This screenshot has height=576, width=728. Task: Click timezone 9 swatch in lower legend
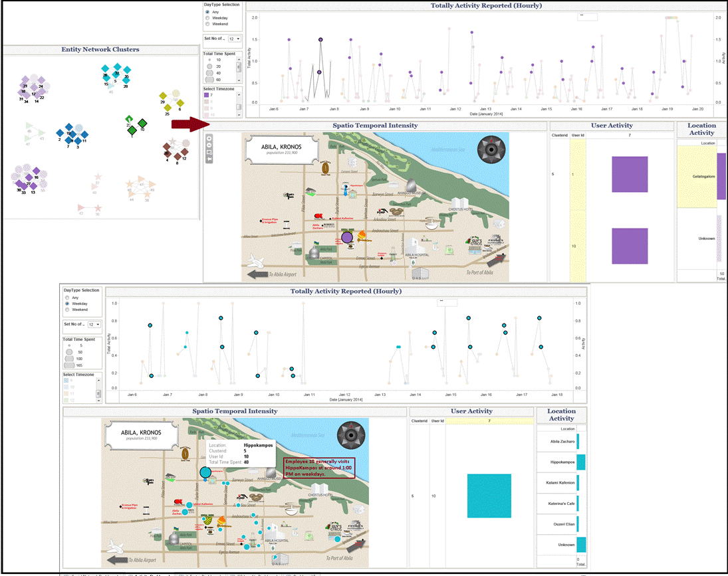66,381
